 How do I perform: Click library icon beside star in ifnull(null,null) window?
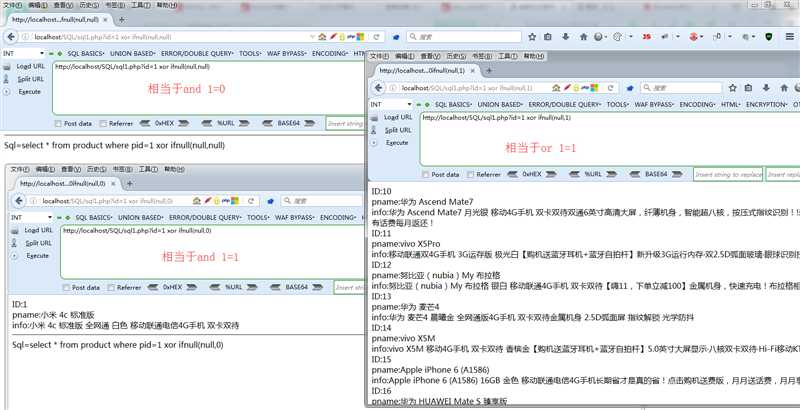point(548,37)
